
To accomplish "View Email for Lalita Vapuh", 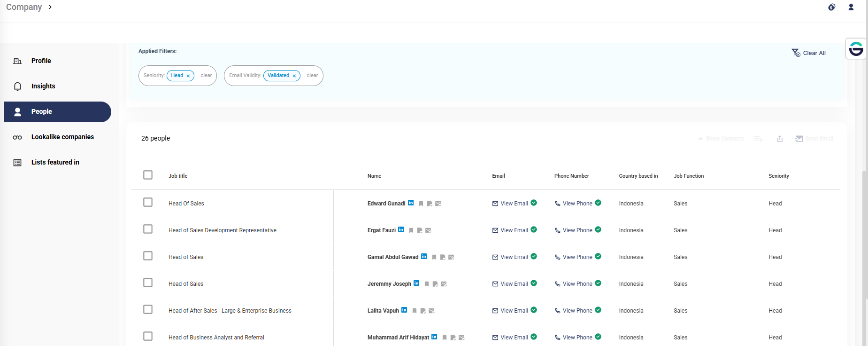I will [510, 311].
